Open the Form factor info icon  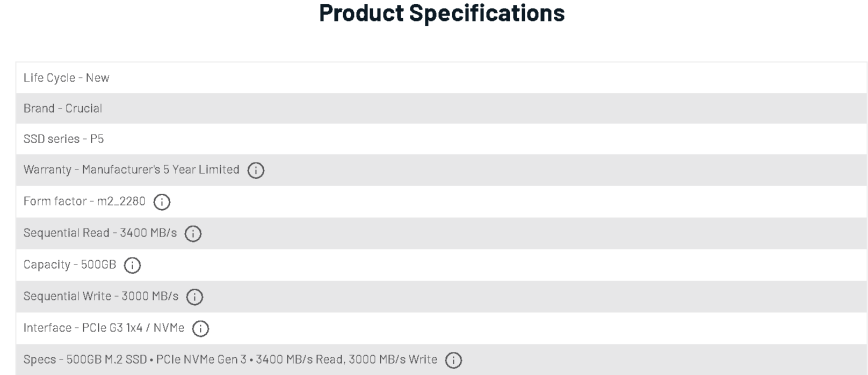(162, 202)
